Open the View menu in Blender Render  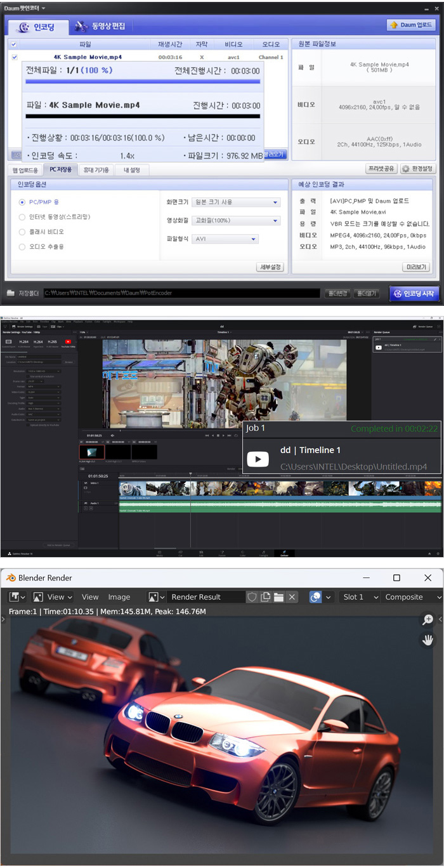[x=90, y=597]
